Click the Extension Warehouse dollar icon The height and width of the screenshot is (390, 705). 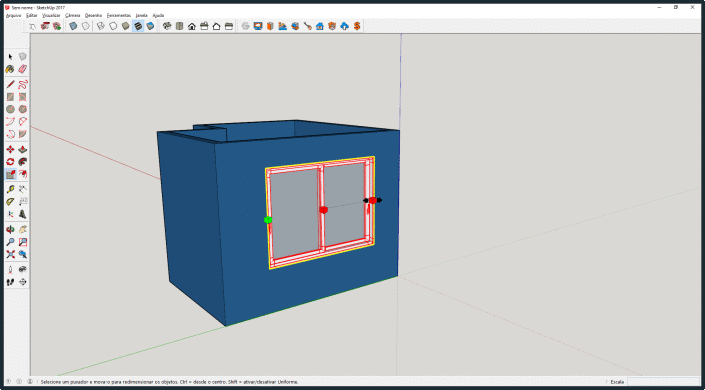(357, 26)
